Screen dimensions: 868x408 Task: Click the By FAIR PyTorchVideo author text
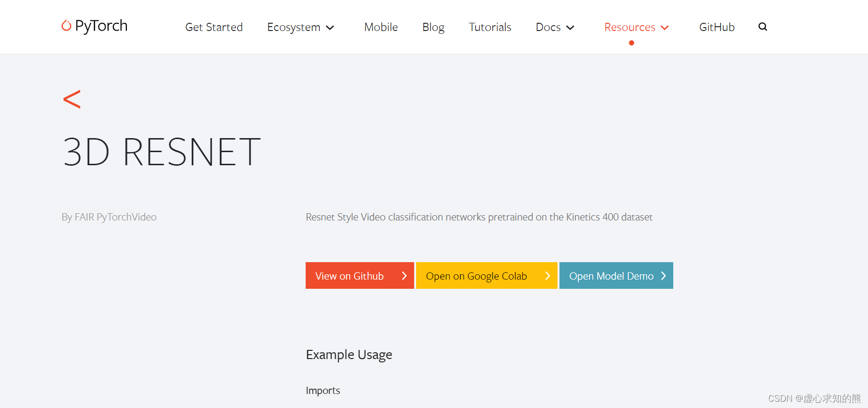point(109,217)
